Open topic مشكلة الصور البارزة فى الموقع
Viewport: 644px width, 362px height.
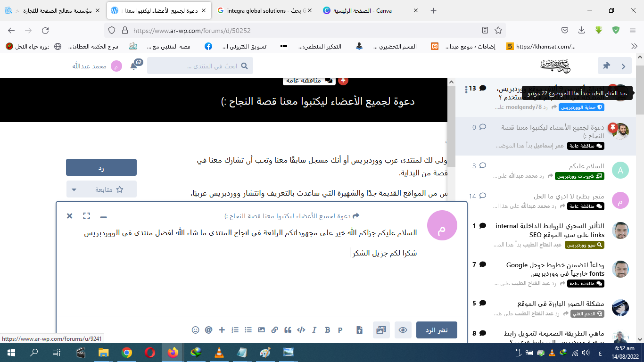tap(561, 303)
